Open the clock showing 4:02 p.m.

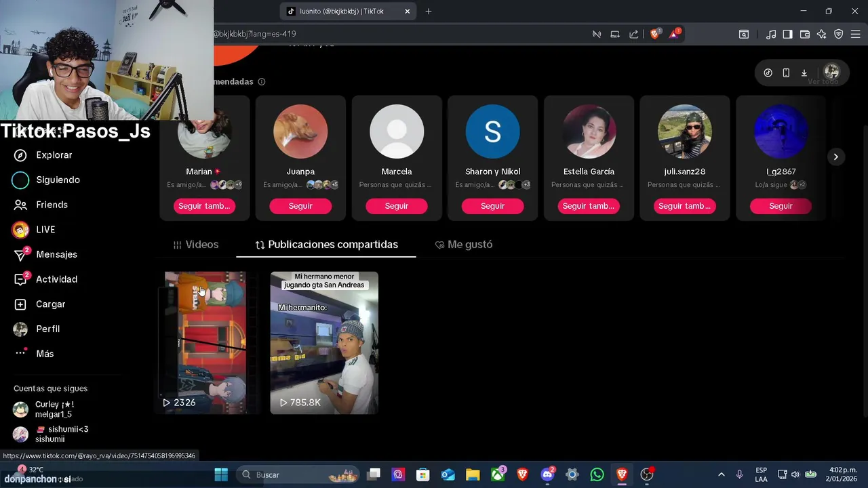tap(842, 474)
